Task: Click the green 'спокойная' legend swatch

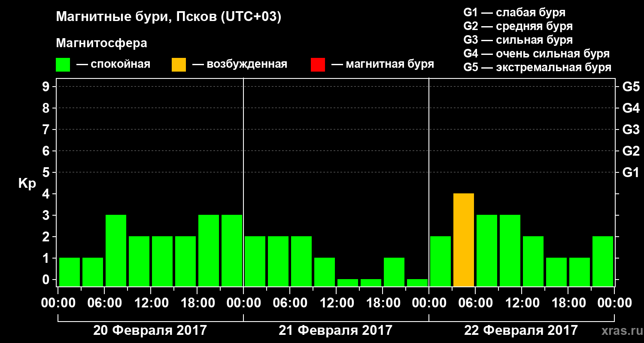Action: click(x=63, y=65)
